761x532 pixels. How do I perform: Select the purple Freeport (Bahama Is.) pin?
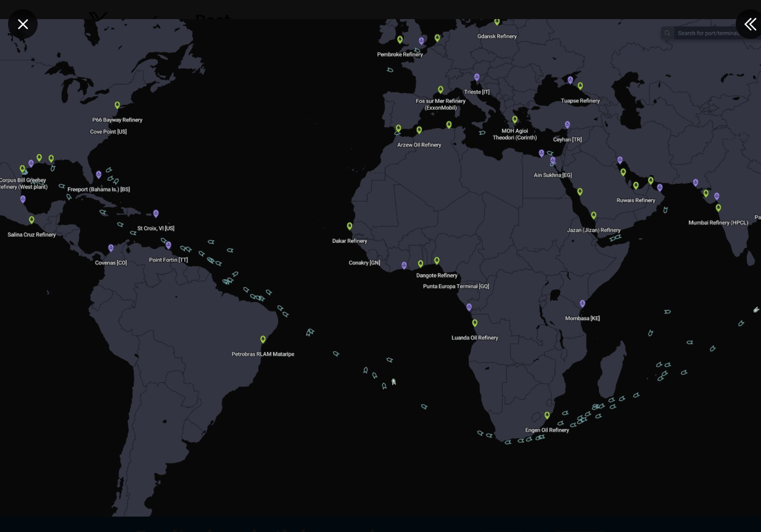[x=99, y=175]
